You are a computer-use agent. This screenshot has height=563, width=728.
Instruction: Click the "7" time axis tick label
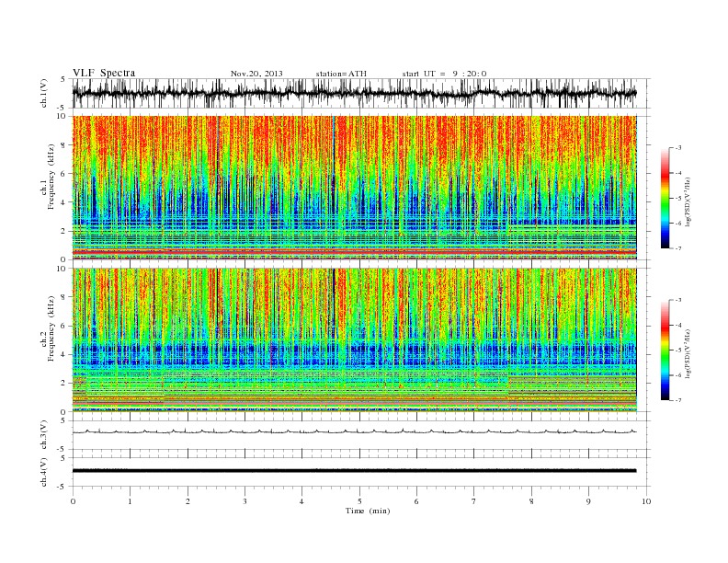[473, 501]
